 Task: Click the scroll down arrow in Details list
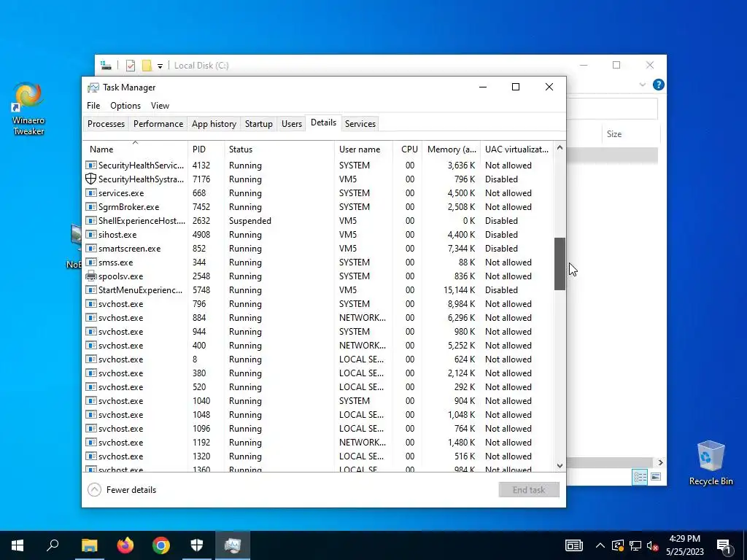tap(560, 466)
